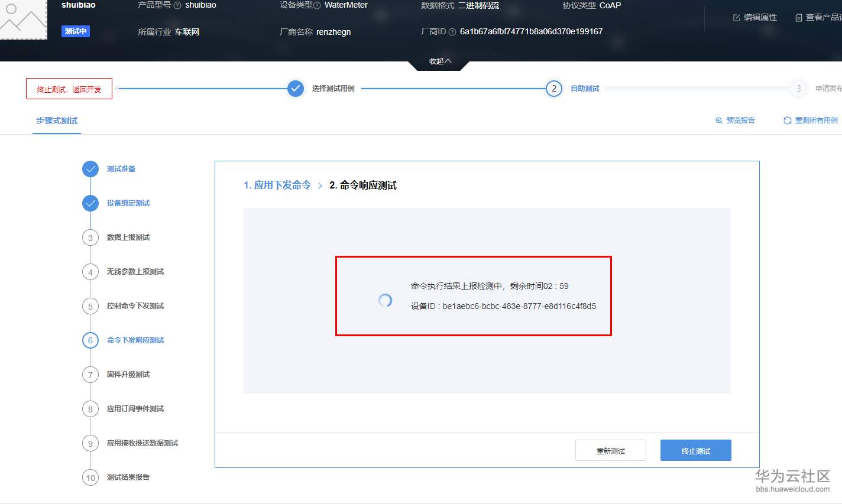842x504 pixels.
Task: Click the 所属行业 value 车联网
Action: point(187,32)
